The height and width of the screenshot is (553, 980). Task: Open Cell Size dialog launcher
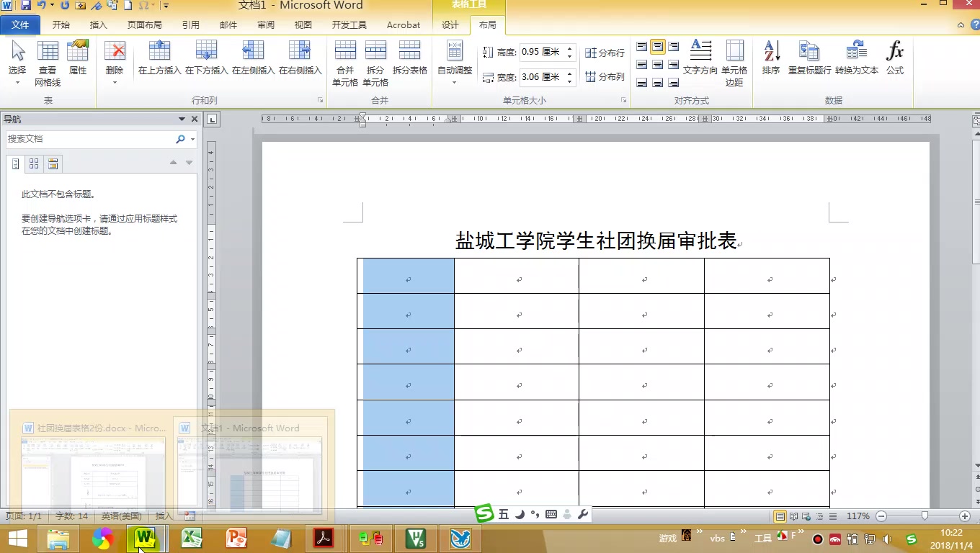[x=624, y=101]
